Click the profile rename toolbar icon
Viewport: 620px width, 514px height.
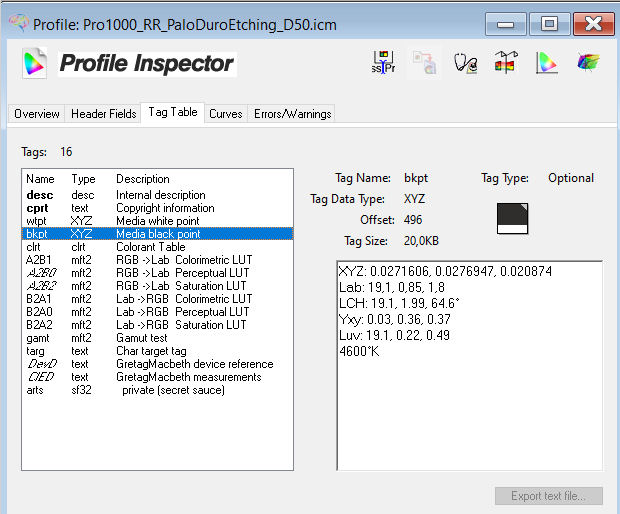tap(383, 63)
